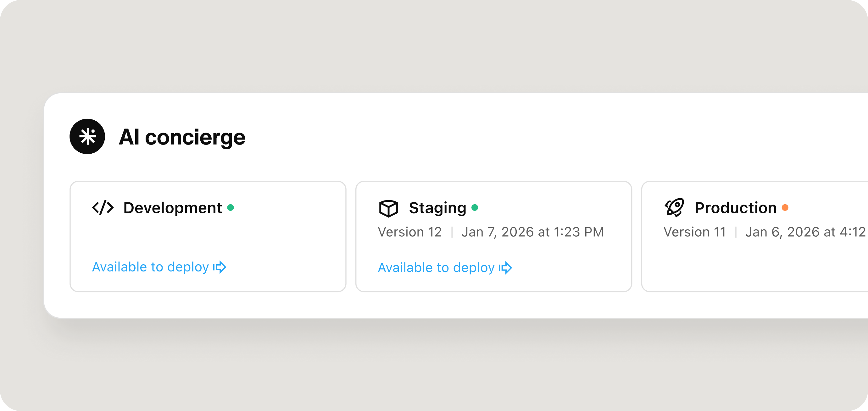Click the deploy arrow icon in Development card
Viewport: 868px width, 411px height.
(x=220, y=267)
